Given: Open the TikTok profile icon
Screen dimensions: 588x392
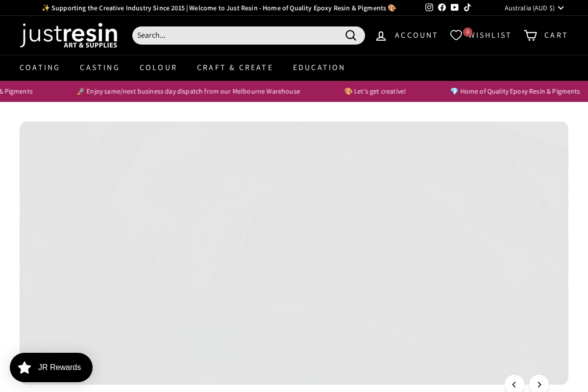Looking at the screenshot, I should click(x=467, y=7).
